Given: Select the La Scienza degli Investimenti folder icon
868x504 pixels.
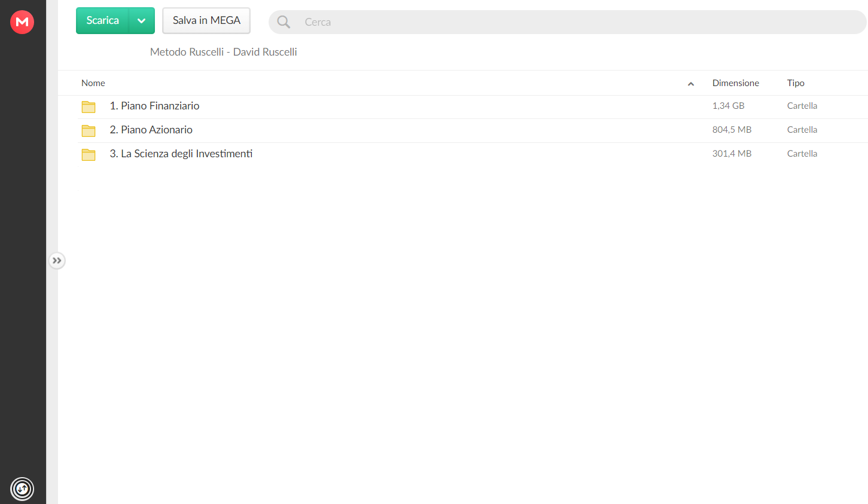Looking at the screenshot, I should [x=89, y=154].
